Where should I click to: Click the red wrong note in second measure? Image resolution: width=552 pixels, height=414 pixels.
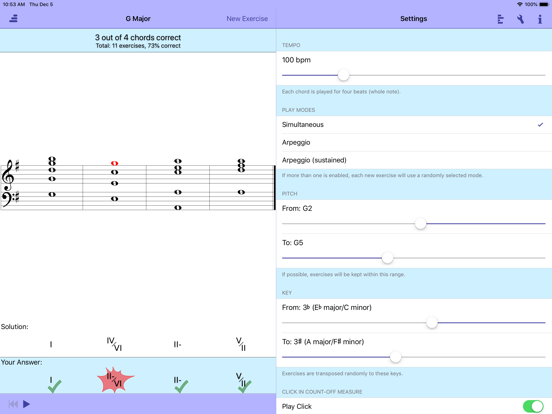pos(114,163)
